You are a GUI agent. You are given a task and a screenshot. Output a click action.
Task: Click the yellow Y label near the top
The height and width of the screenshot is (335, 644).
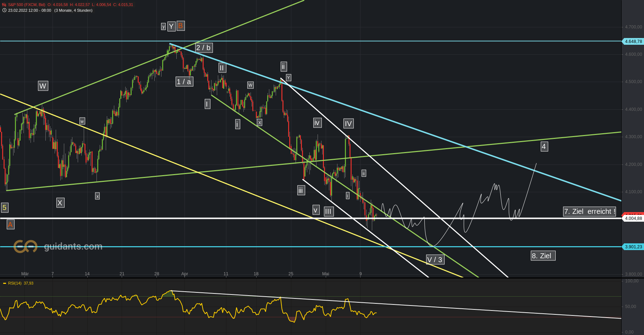coord(171,26)
